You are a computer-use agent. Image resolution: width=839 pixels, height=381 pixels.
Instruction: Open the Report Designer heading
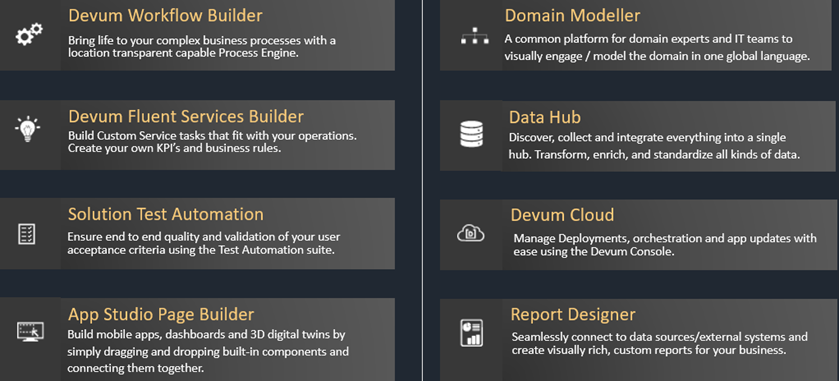click(573, 314)
